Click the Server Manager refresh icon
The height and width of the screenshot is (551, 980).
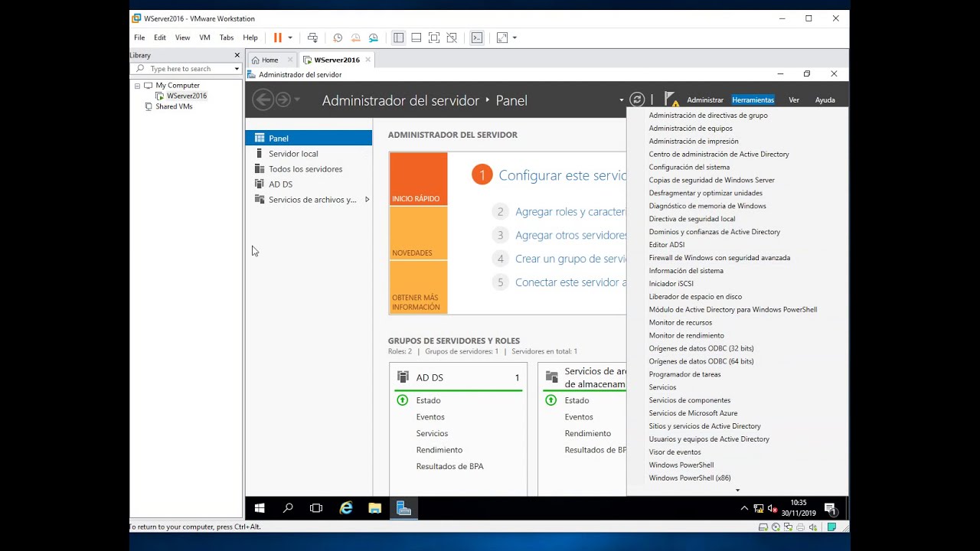pyautogui.click(x=637, y=99)
